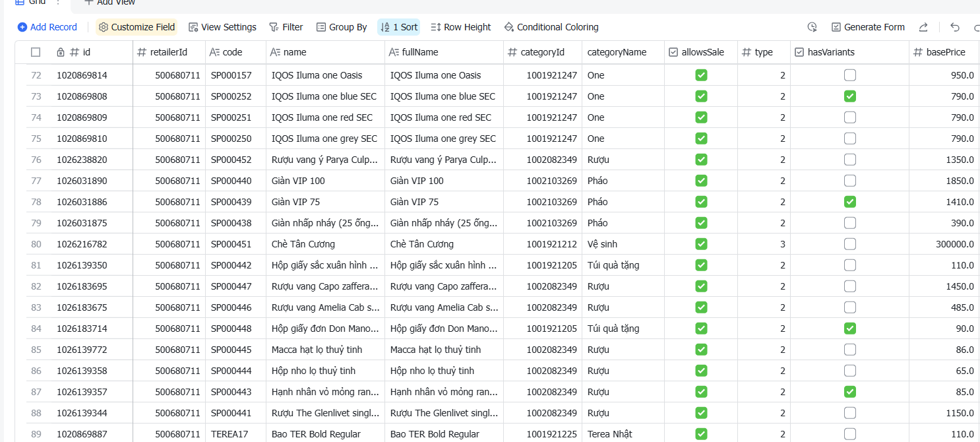Click categoryName cell Vệ sinh

point(623,244)
